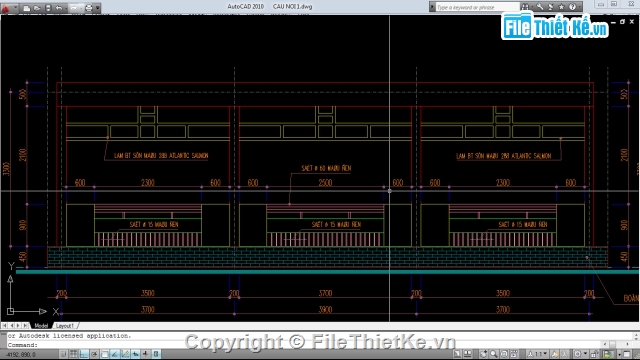
Task: Toggle Ortho mode in status bar
Action: (84, 354)
